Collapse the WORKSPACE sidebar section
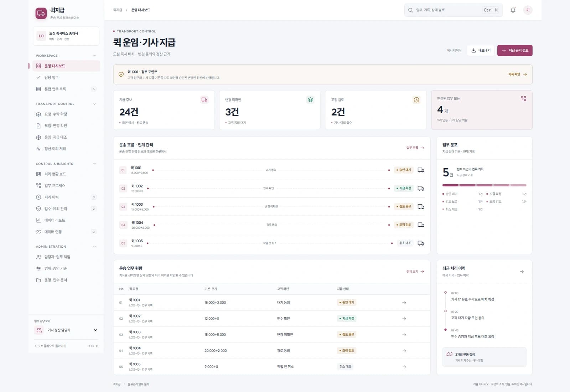The image size is (570, 392). (94, 56)
